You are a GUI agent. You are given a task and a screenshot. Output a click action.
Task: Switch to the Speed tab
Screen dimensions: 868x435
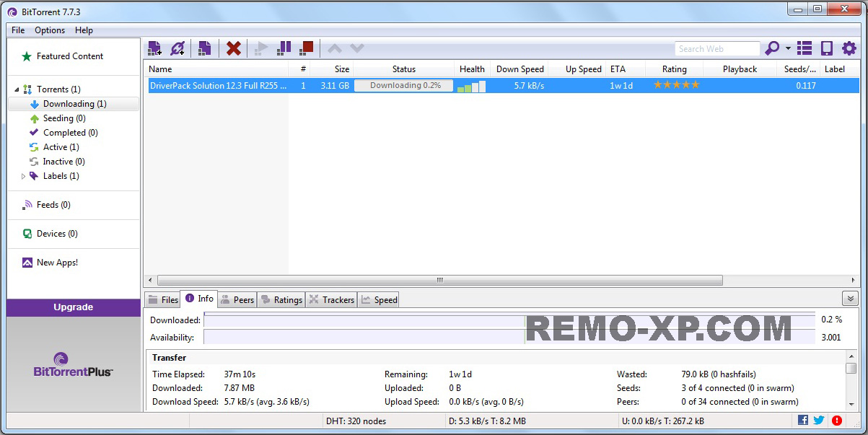(x=380, y=299)
